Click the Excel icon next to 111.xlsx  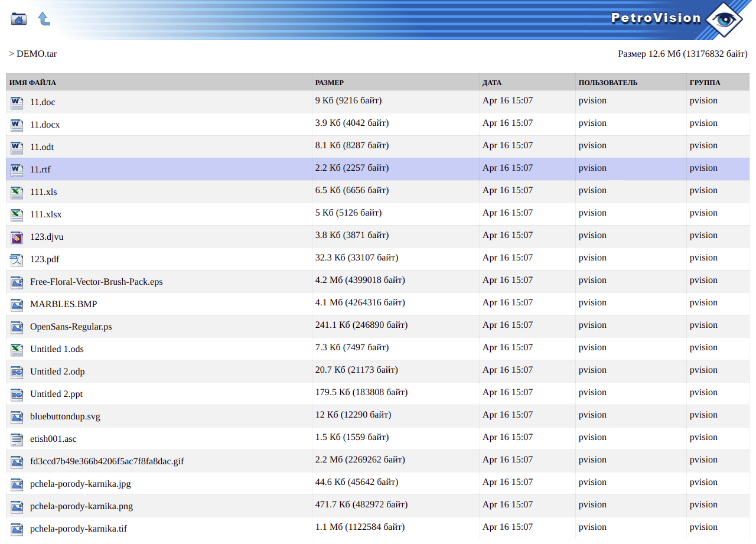tap(17, 214)
